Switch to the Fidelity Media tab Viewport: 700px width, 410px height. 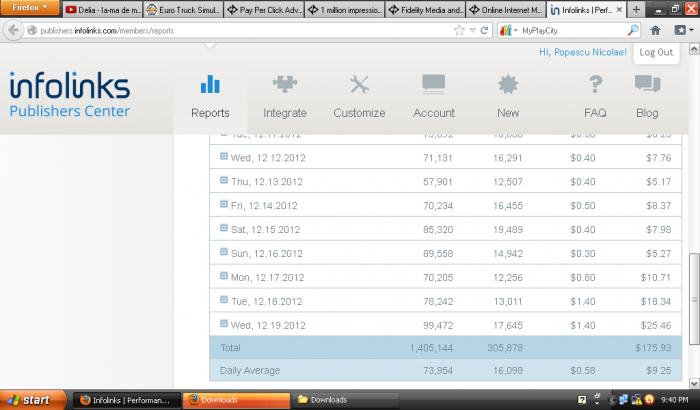pyautogui.click(x=425, y=9)
